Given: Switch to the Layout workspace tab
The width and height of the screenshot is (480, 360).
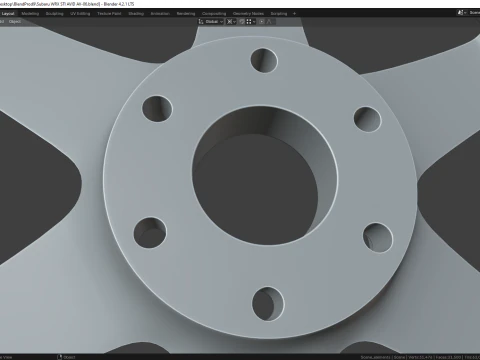Looking at the screenshot, I should [x=8, y=14].
